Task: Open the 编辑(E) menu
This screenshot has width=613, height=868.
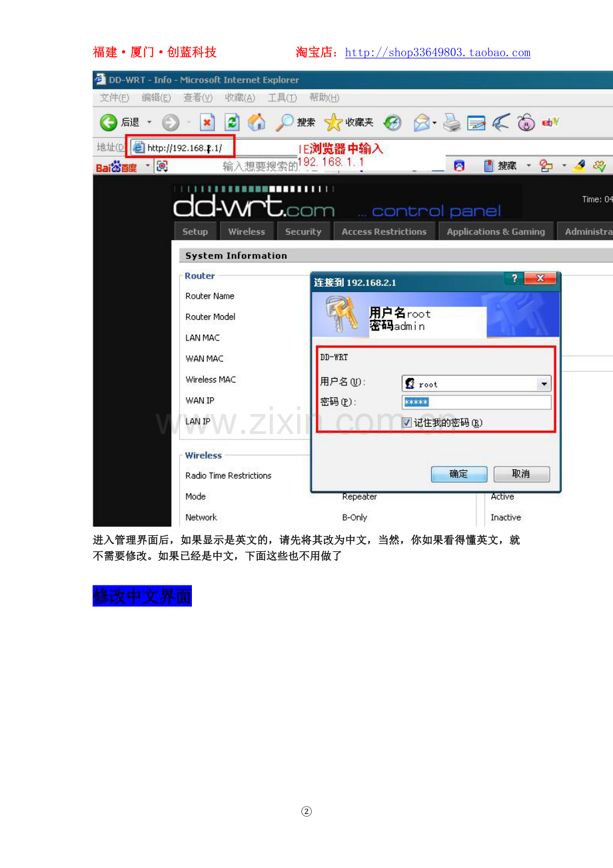Action: (x=156, y=98)
